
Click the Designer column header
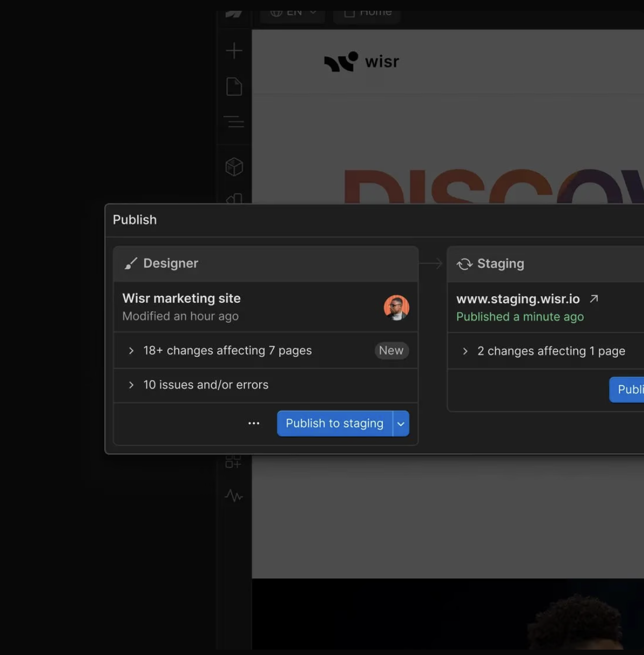point(266,264)
